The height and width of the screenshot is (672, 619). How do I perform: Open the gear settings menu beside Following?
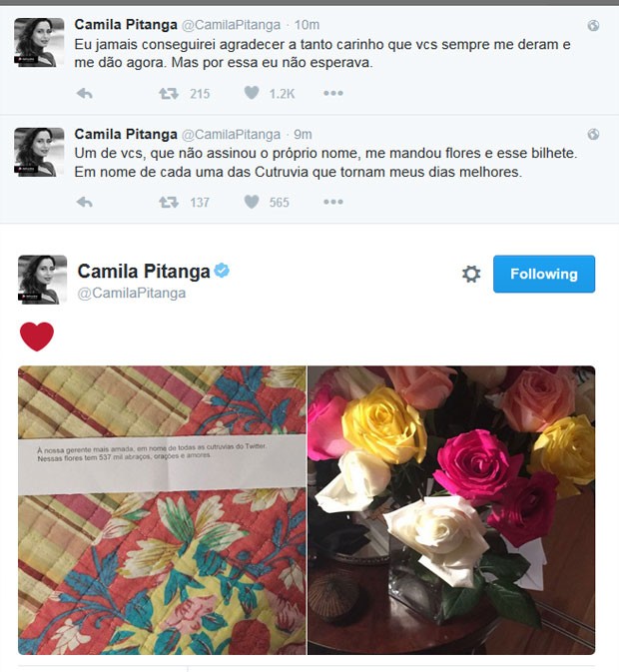click(x=471, y=274)
